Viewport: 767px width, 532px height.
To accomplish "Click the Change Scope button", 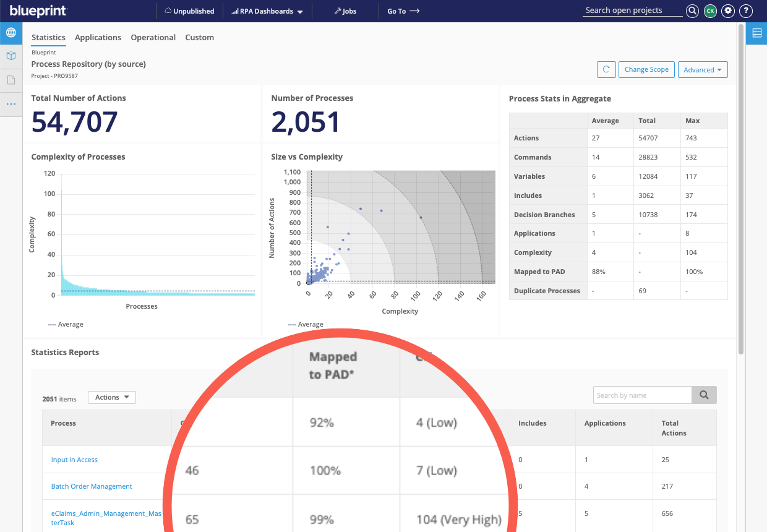I will pos(646,69).
